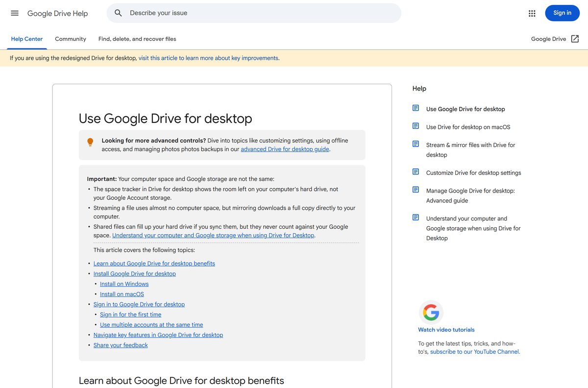The width and height of the screenshot is (588, 388).
Task: Jump to Learn about Google Drive for desktop benefits
Action: click(x=154, y=264)
